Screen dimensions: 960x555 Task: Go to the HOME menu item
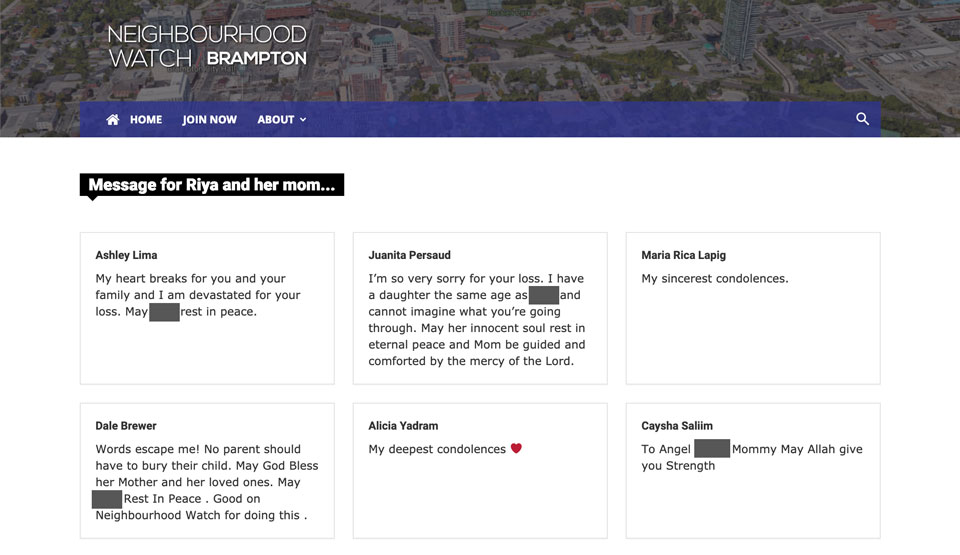(x=145, y=120)
